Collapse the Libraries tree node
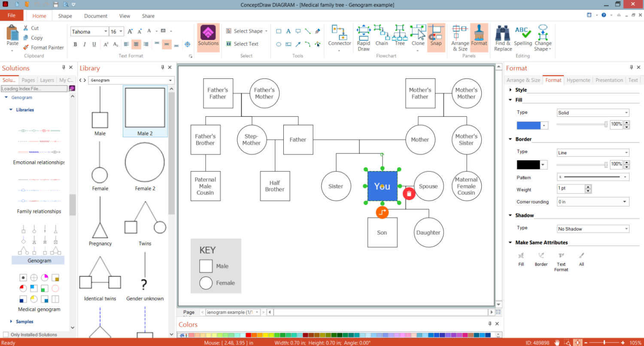 tap(11, 110)
